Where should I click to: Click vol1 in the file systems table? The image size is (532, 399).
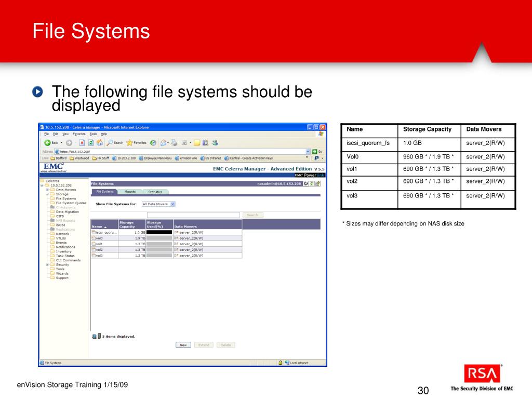pyautogui.click(x=99, y=244)
